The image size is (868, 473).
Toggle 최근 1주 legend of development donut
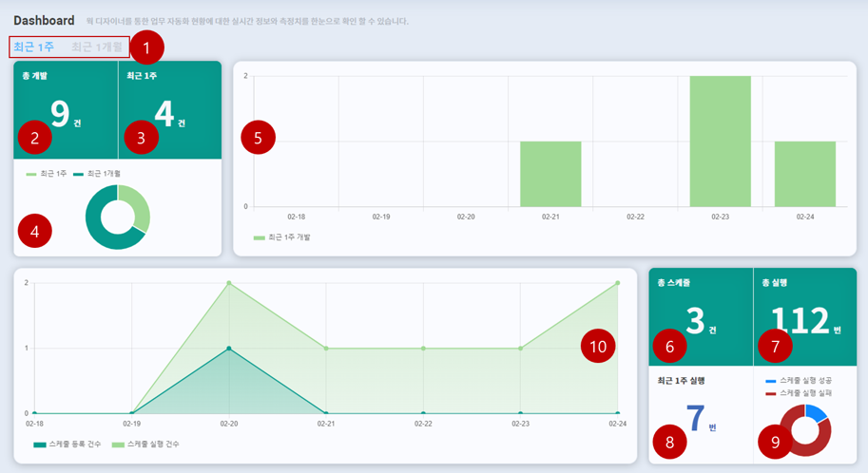point(46,174)
